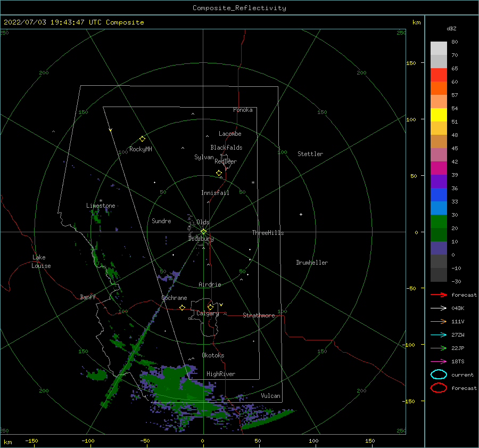Click the Vulcan city label
Screen dimensions: 479x448
tap(271, 396)
